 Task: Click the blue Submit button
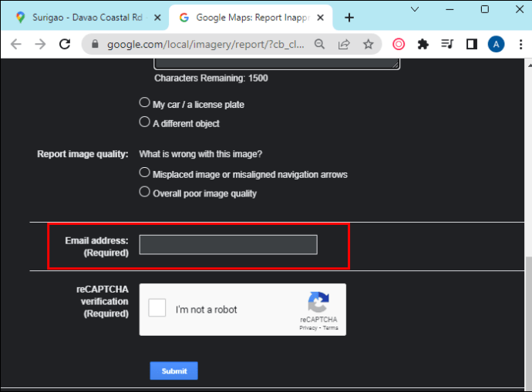click(x=174, y=371)
